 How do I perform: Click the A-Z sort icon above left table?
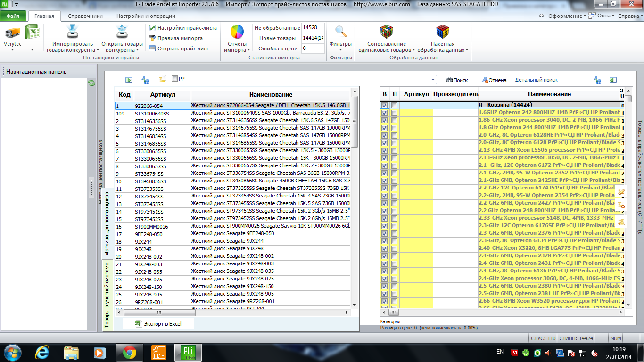[x=146, y=80]
